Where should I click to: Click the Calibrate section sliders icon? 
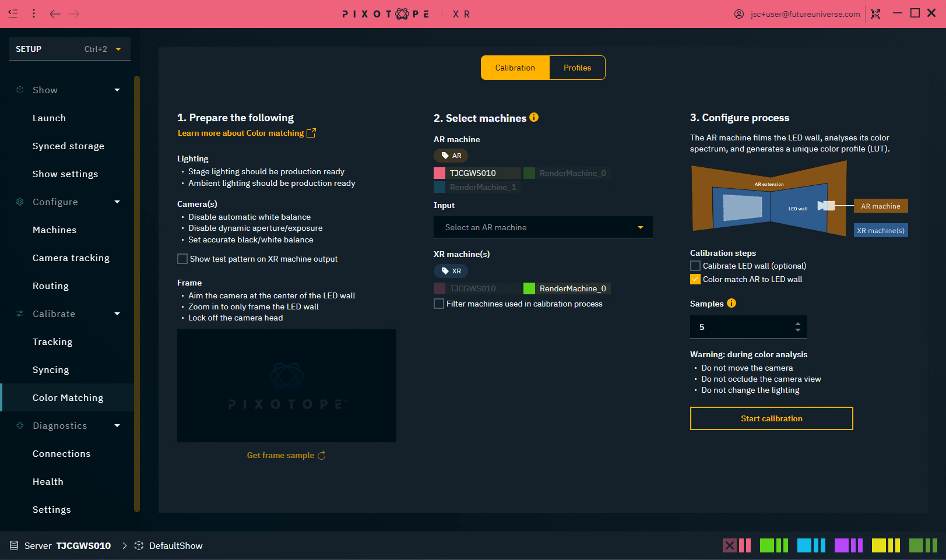[x=20, y=314]
